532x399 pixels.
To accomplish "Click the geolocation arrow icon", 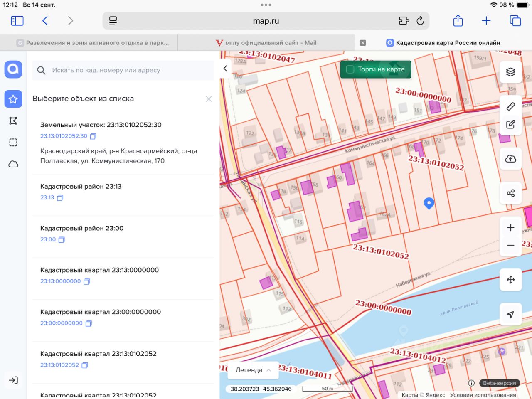I will (x=510, y=315).
